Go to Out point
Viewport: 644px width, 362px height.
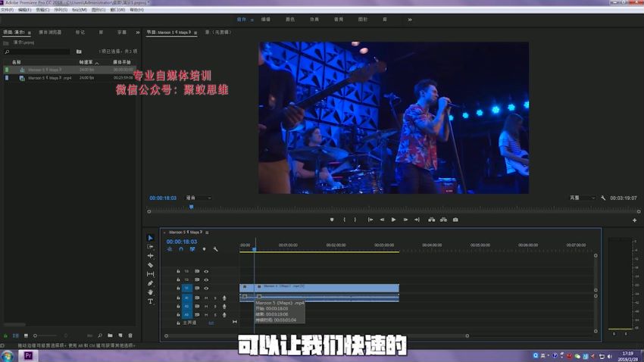(417, 220)
